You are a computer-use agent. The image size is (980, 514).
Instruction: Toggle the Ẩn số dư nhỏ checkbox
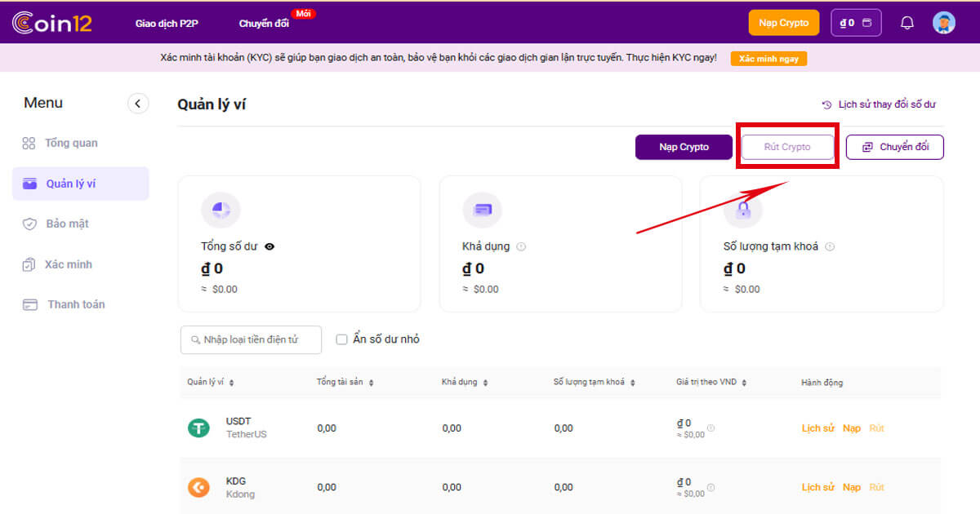pyautogui.click(x=342, y=339)
